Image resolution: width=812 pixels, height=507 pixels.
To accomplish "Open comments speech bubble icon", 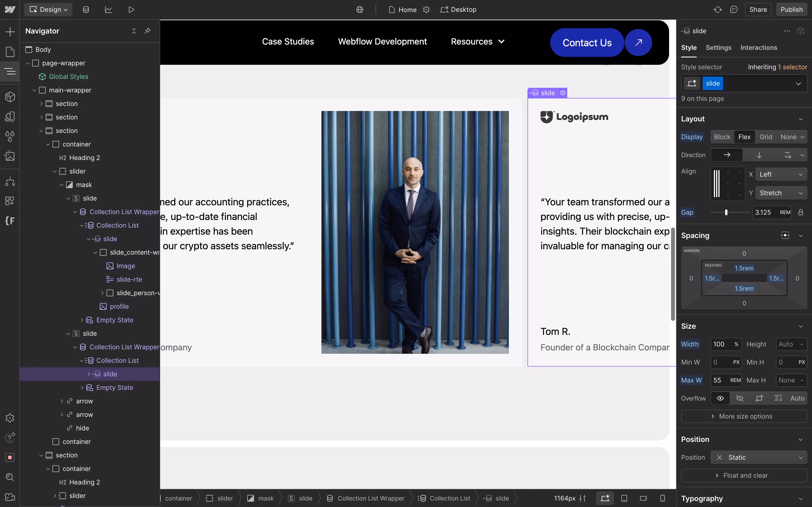I will [734, 10].
